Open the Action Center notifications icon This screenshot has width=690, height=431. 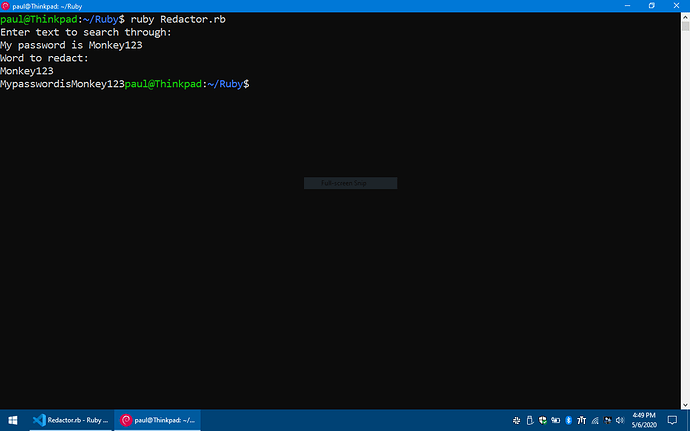pyautogui.click(x=672, y=420)
